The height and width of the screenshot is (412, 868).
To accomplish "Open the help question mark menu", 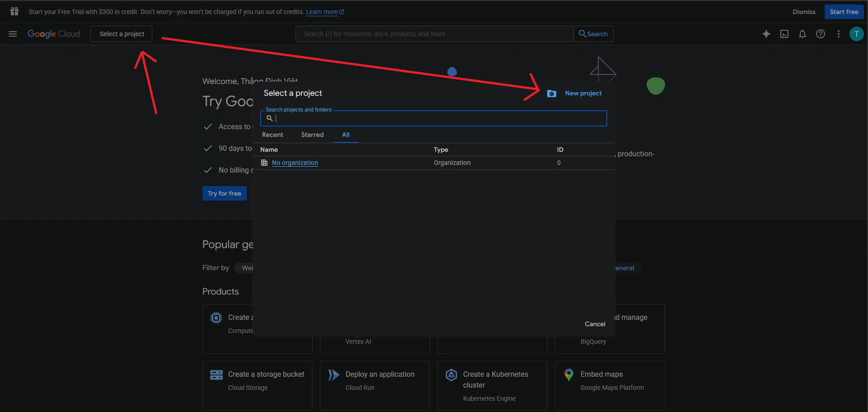I will [x=821, y=34].
